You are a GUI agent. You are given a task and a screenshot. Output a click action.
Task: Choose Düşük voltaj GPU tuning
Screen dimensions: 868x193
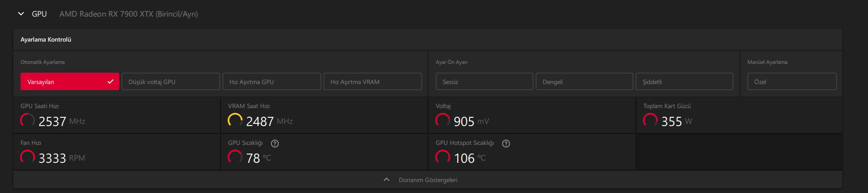[171, 81]
